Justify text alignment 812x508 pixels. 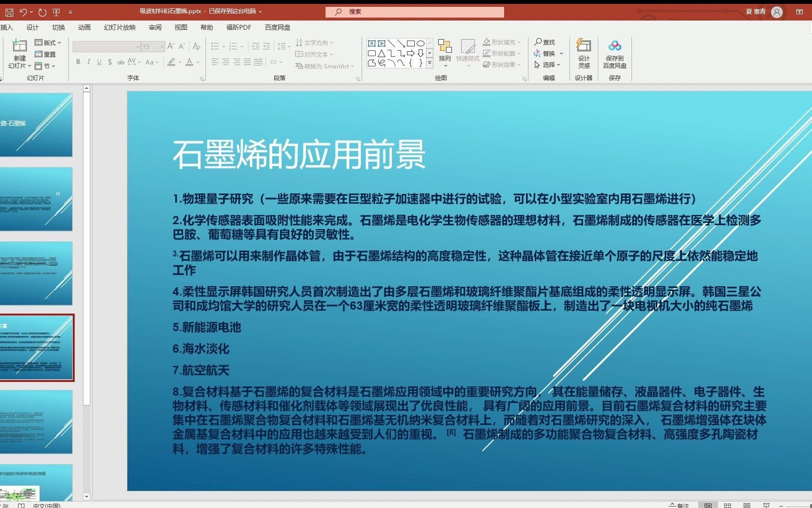pos(247,62)
